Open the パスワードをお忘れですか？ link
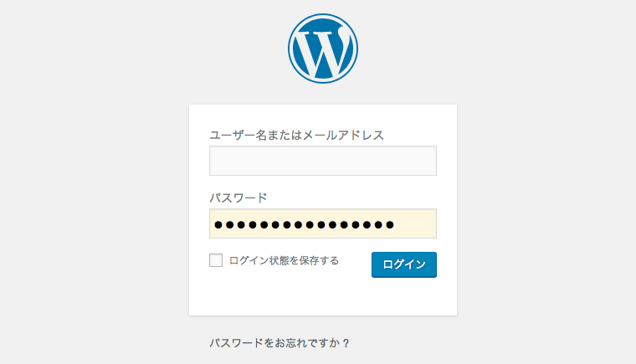636x364 pixels. tap(280, 343)
